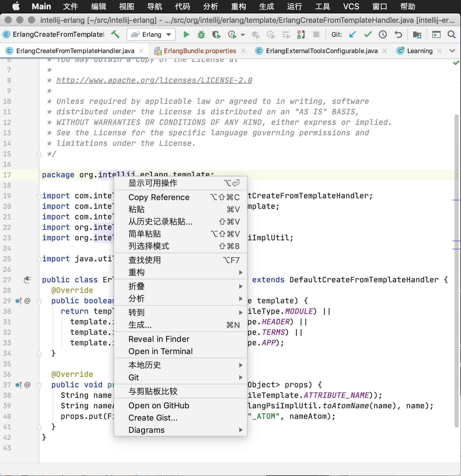
Task: Start debugging with the bug icon
Action: 201,35
